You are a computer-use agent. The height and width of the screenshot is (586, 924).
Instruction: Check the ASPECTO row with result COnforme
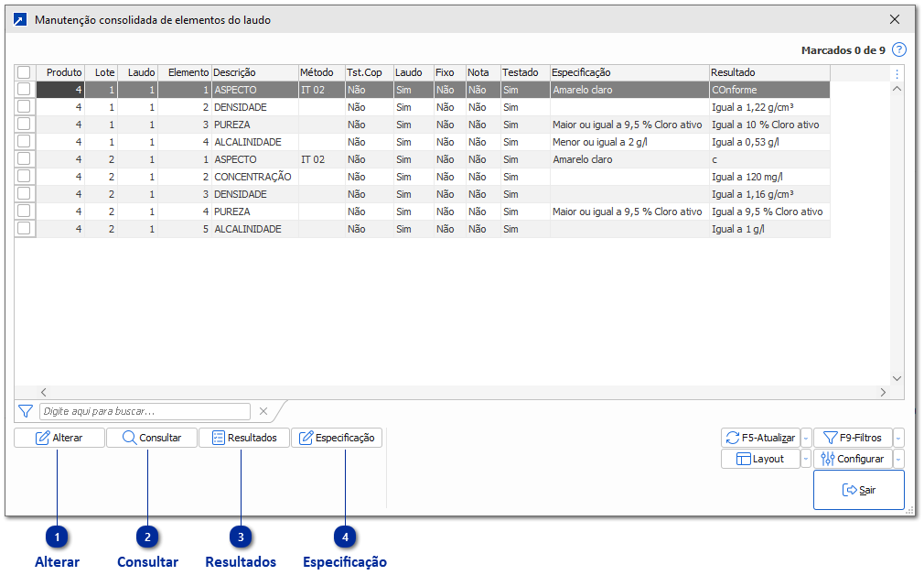[24, 90]
